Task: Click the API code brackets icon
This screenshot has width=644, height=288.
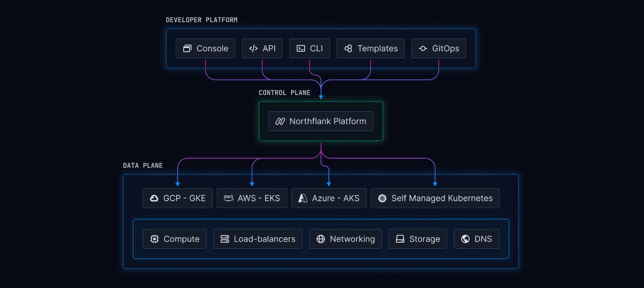Action: (254, 49)
